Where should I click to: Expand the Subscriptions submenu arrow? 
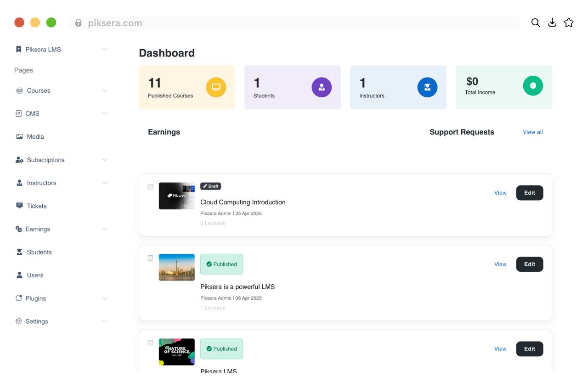(x=105, y=160)
